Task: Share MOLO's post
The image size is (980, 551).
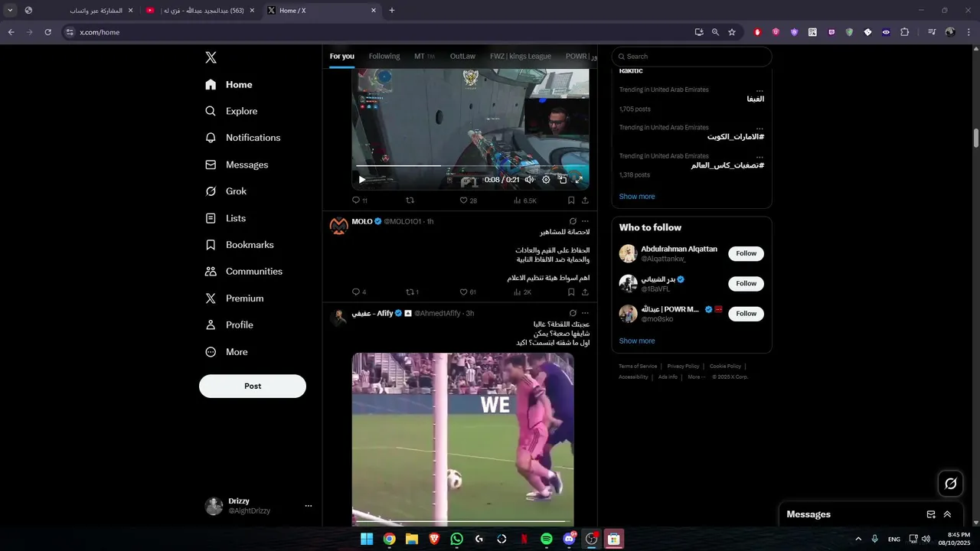Action: click(x=585, y=292)
